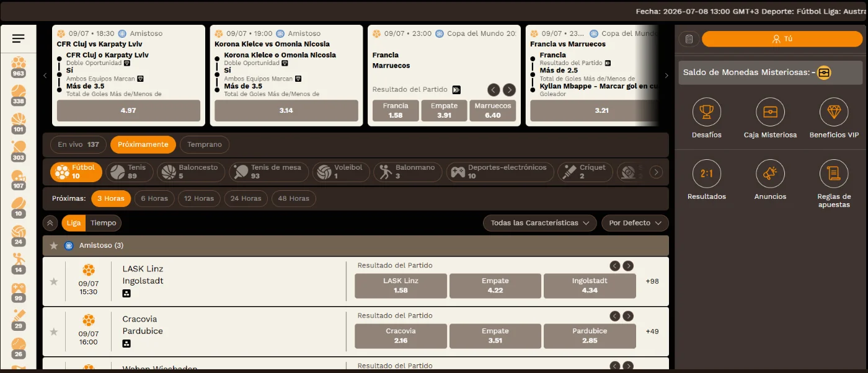
Task: Show the next market on Francia Marruecos card
Action: (509, 90)
